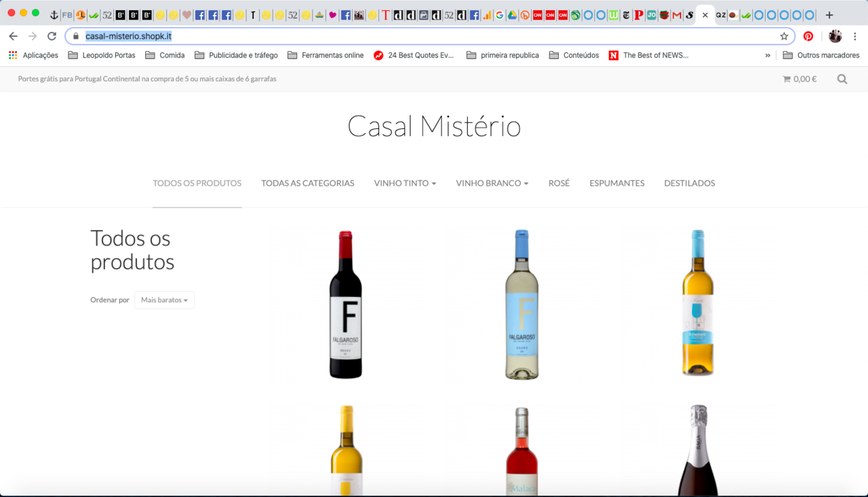Screen dimensions: 868x497
Task: Open the ESPUMANTES category
Action: (617, 183)
